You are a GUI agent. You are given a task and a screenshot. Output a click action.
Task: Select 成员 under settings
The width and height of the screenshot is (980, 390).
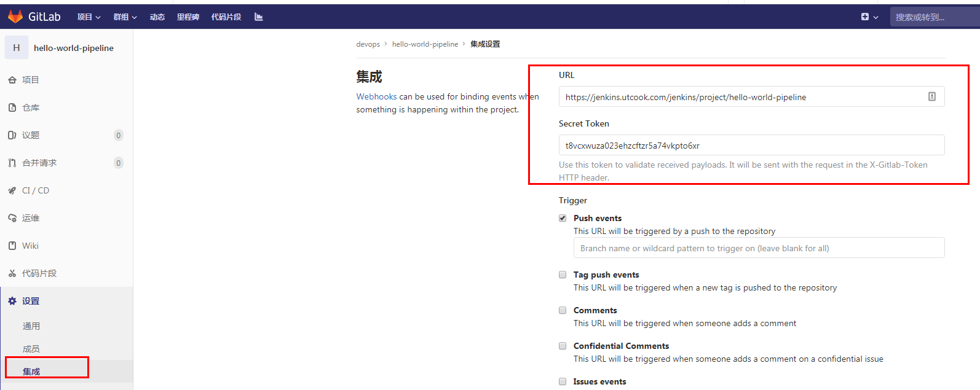31,349
